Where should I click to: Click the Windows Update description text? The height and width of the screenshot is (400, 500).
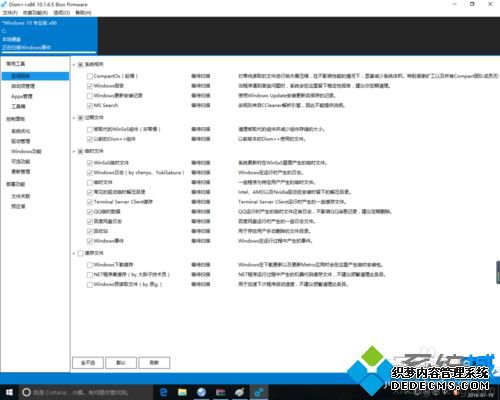pyautogui.click(x=287, y=96)
